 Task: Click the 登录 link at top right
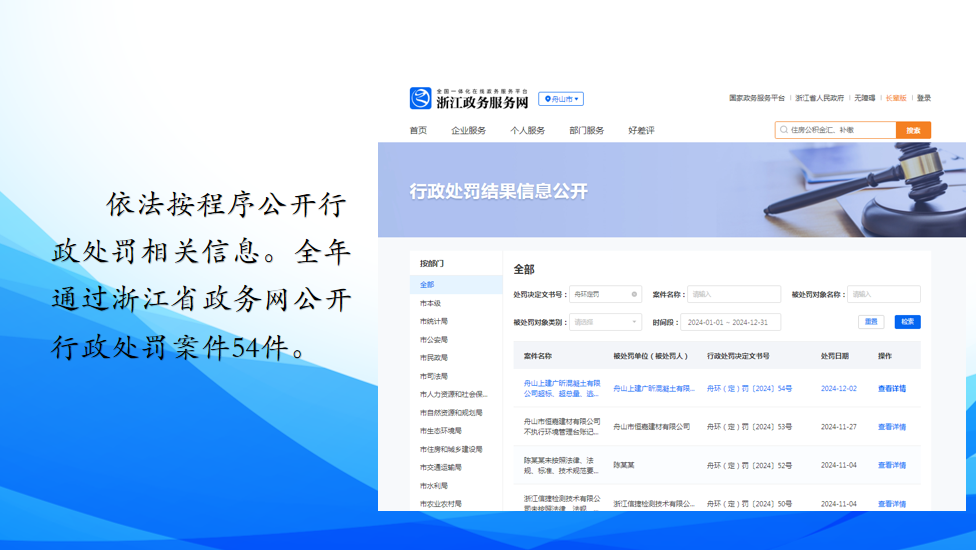(924, 98)
